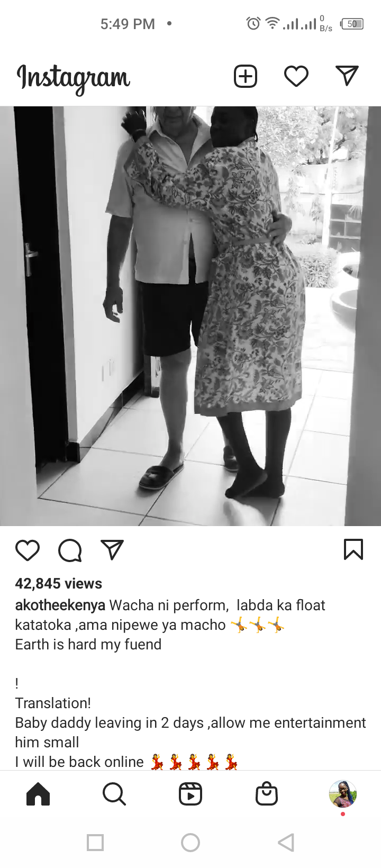This screenshot has height=868, width=381.
Task: Open the new post plus icon
Action: point(246,76)
